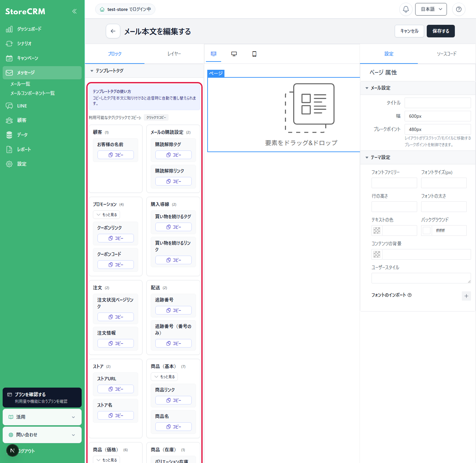Screen dimensions: 476x463
Task: Click the ログアウト link
Action: [x=26, y=451]
